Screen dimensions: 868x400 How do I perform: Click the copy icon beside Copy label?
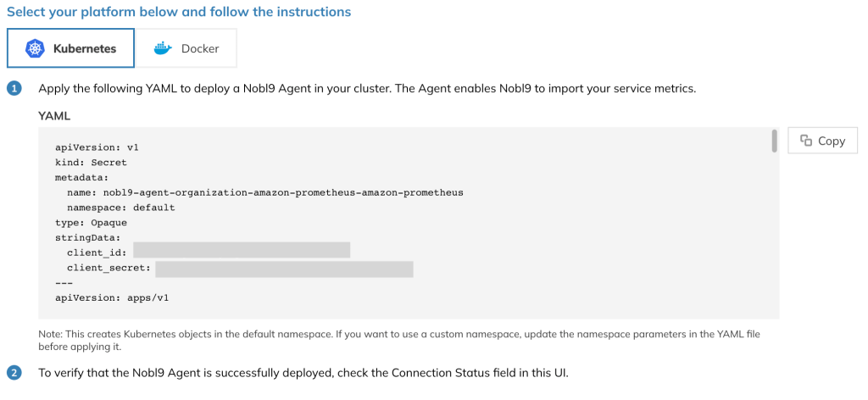806,141
